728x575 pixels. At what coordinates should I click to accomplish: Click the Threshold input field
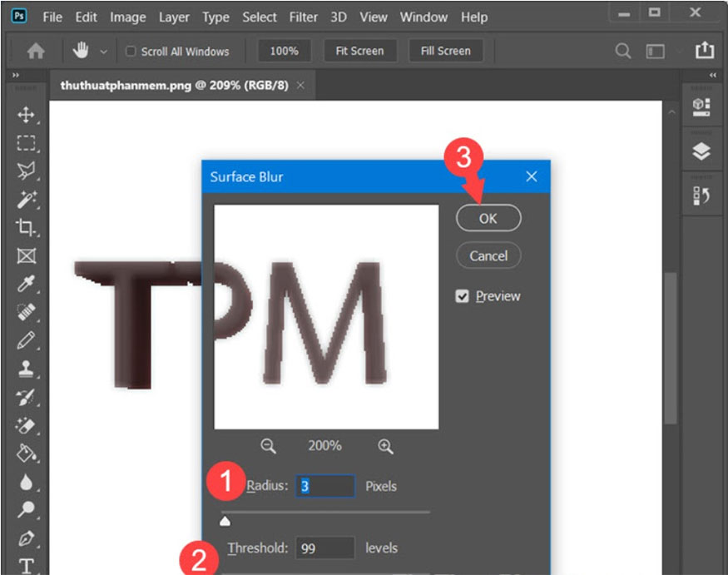(x=324, y=548)
